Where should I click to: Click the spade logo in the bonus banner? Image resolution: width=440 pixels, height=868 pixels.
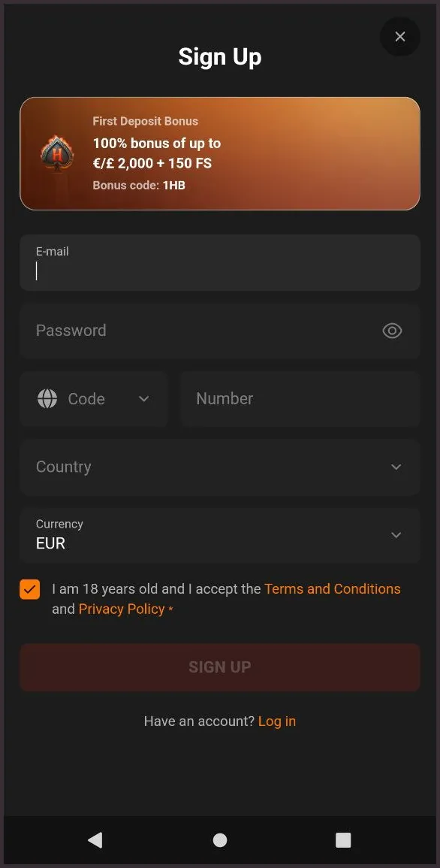coord(58,153)
